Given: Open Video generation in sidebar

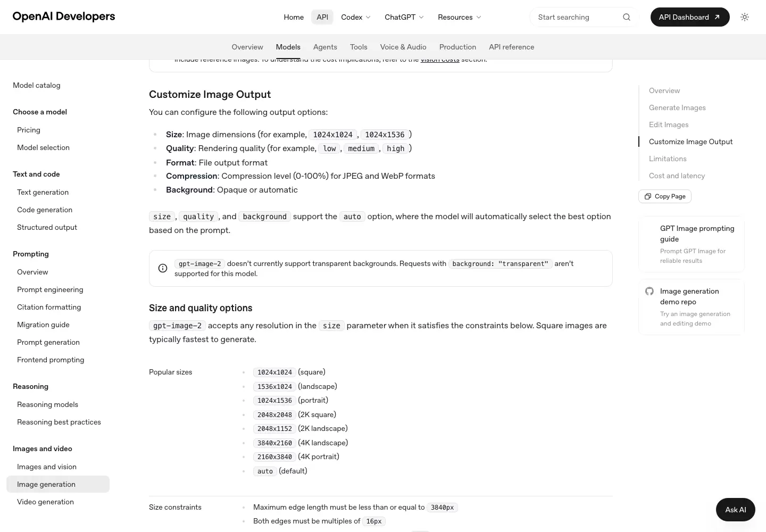Looking at the screenshot, I should point(45,502).
